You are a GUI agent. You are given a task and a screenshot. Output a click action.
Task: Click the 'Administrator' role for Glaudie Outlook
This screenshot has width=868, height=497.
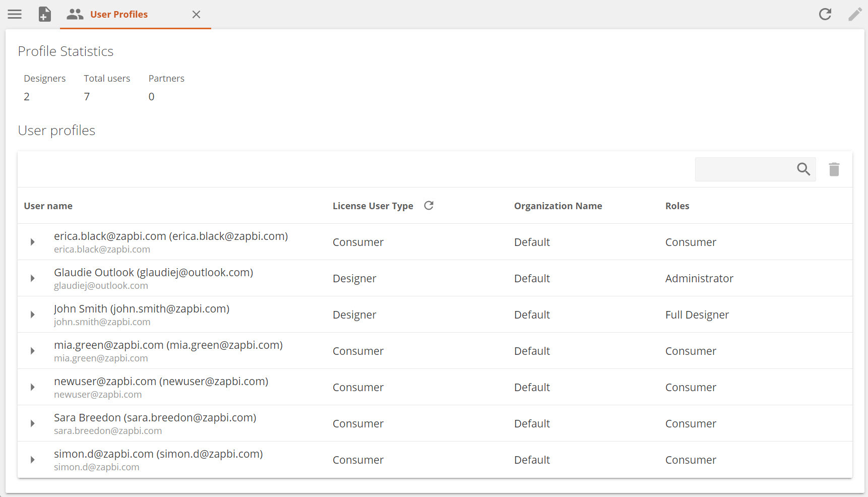tap(699, 278)
